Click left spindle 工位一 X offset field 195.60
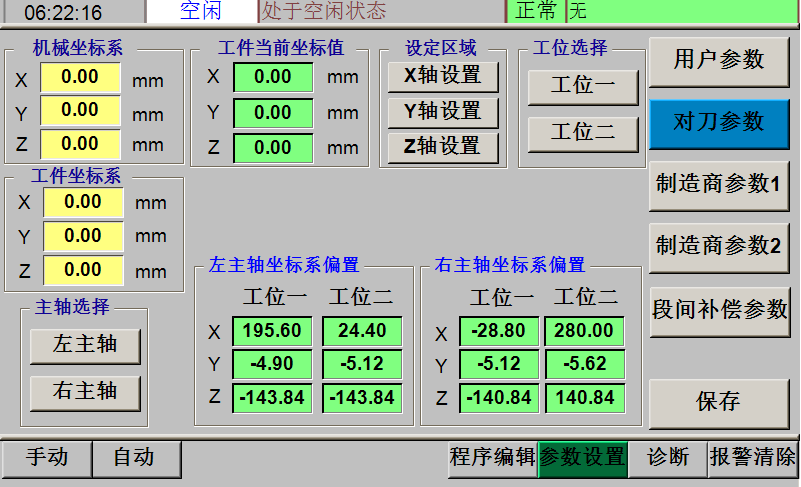This screenshot has width=801, height=487. click(273, 331)
